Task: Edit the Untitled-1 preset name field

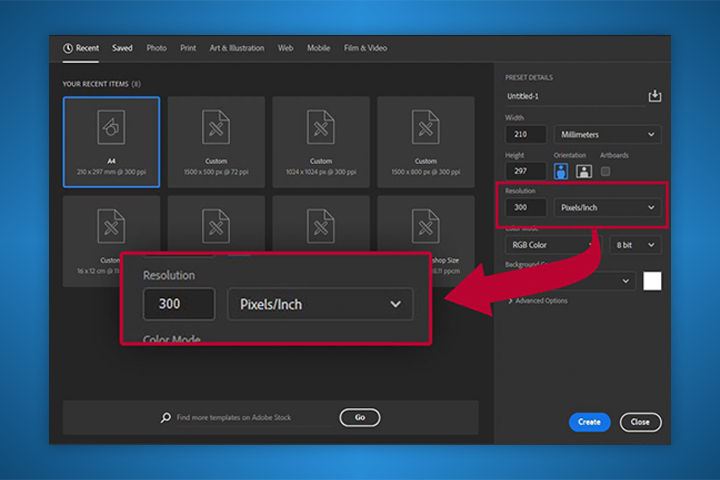Action: point(574,96)
